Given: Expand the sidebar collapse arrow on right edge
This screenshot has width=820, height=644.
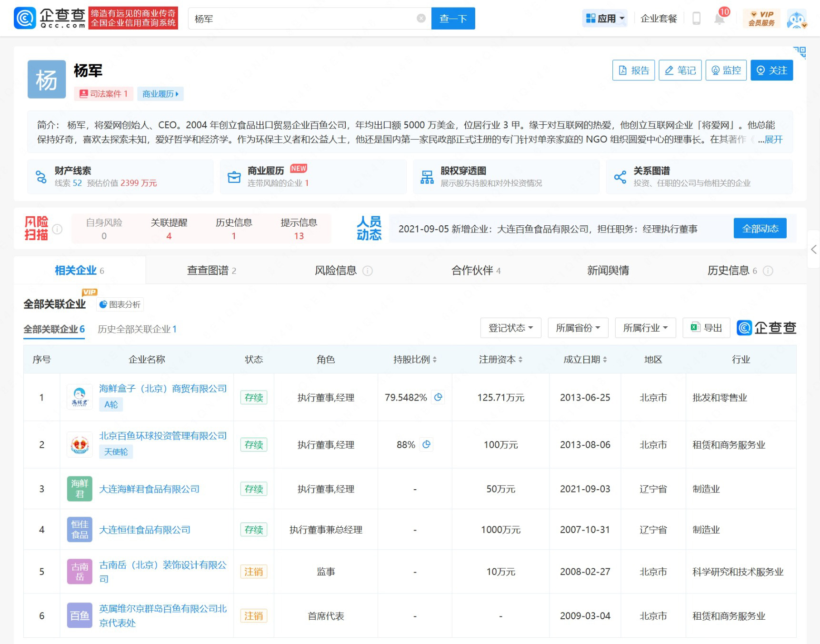Looking at the screenshot, I should tap(813, 249).
